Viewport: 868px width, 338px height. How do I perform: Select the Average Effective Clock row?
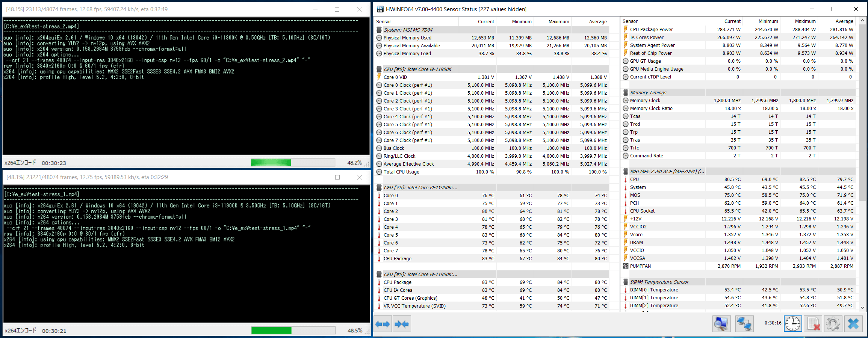(x=492, y=164)
